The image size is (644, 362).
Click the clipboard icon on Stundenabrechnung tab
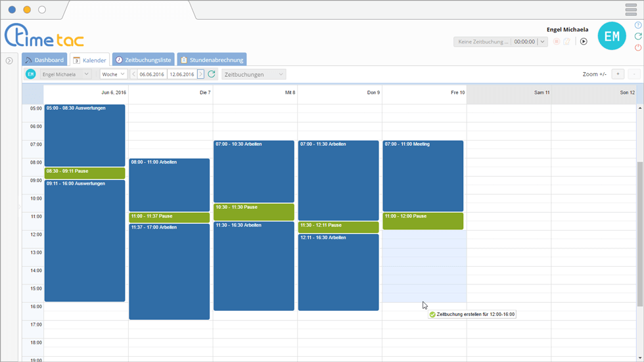coord(184,60)
